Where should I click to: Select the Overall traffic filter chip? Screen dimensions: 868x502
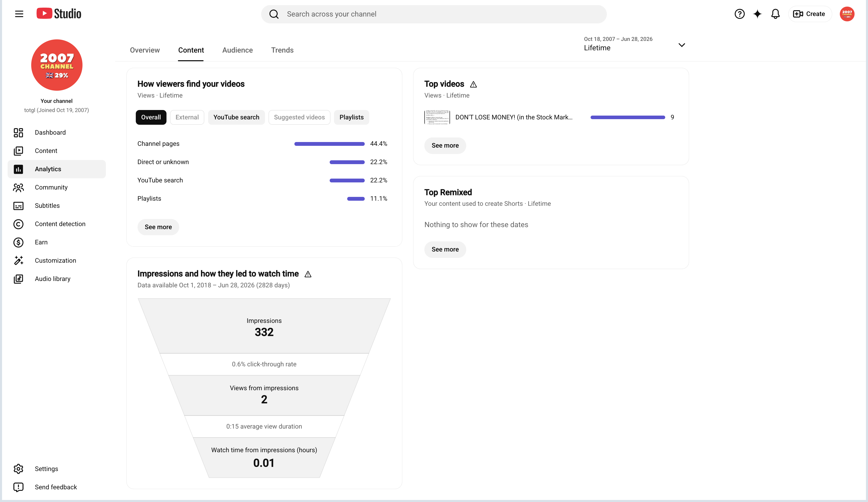(151, 117)
